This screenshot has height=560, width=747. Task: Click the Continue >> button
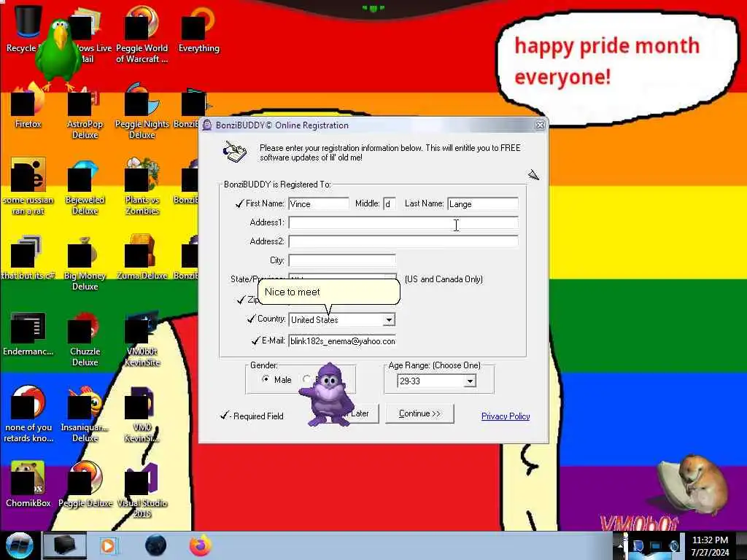[419, 413]
